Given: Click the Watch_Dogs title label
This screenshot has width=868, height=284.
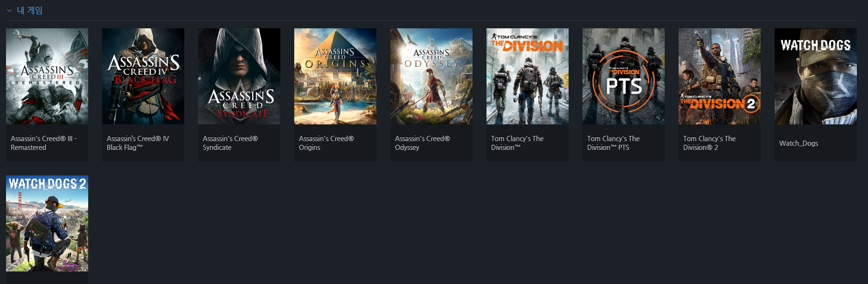Looking at the screenshot, I should point(798,143).
